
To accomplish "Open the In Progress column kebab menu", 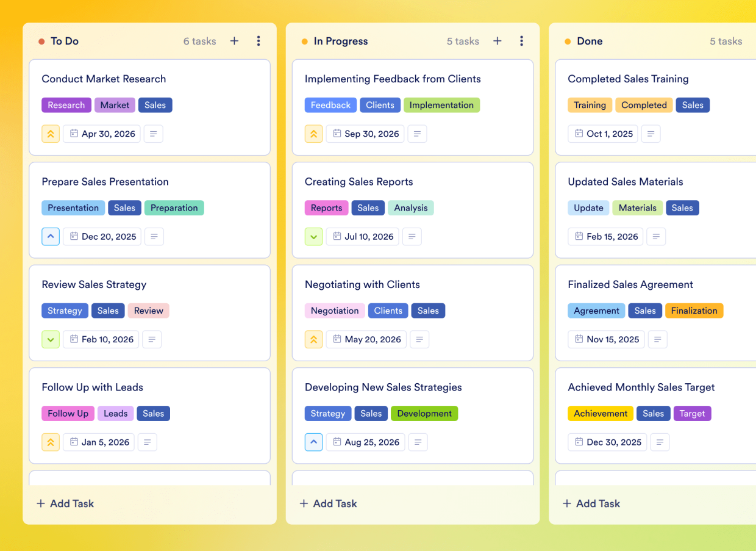I will [x=521, y=41].
